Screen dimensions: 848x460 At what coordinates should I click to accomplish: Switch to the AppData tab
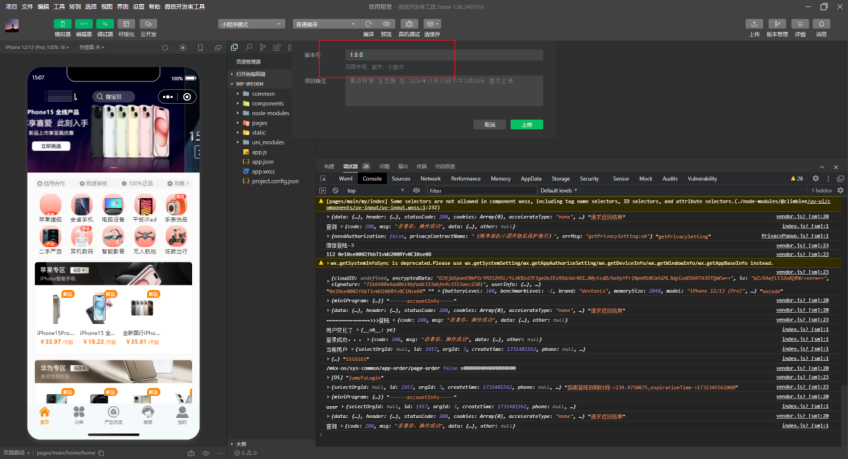(x=531, y=178)
